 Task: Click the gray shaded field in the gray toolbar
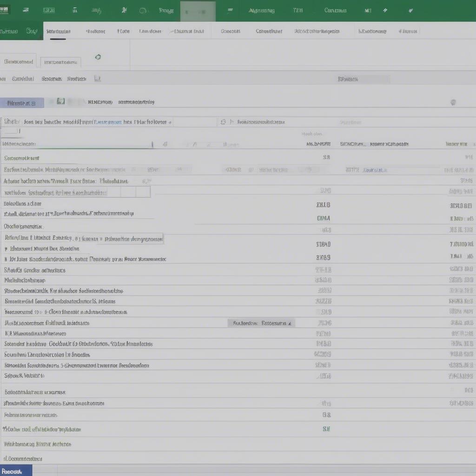363,79
